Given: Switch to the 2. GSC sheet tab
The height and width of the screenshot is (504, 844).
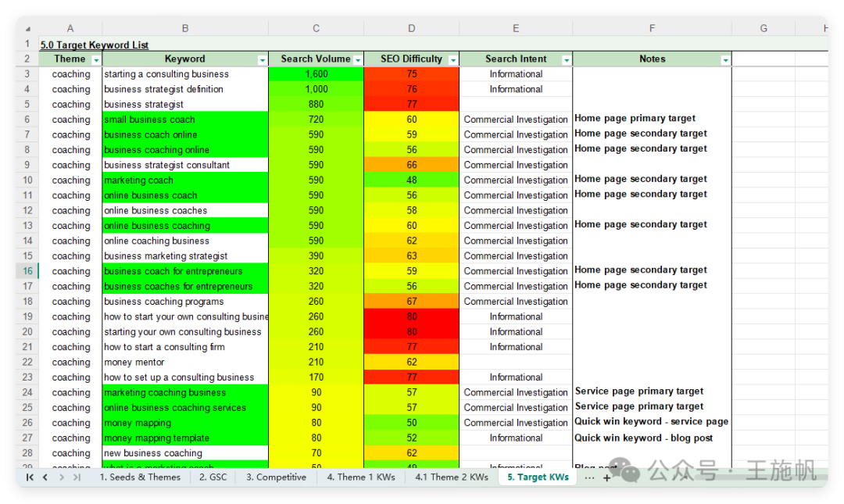Looking at the screenshot, I should coord(213,477).
